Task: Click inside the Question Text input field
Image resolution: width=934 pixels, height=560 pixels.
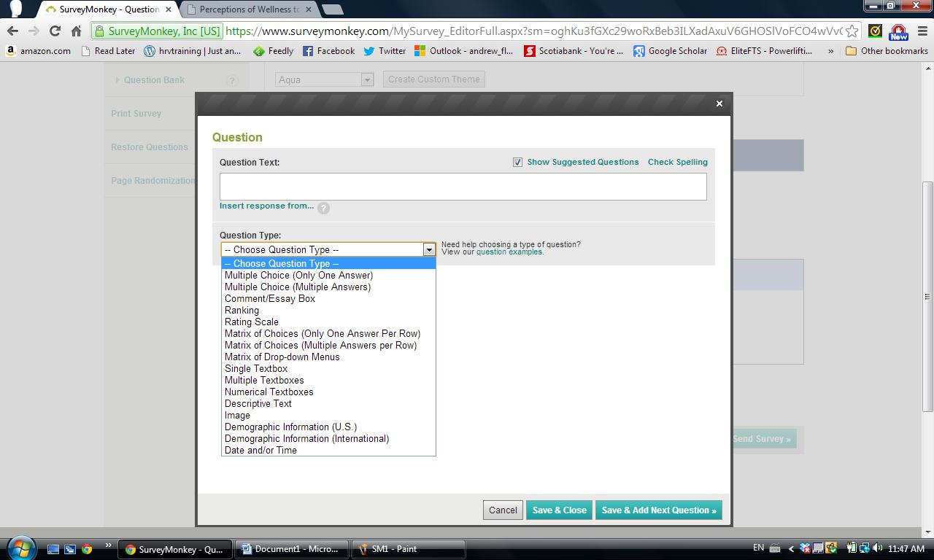Action: point(463,187)
